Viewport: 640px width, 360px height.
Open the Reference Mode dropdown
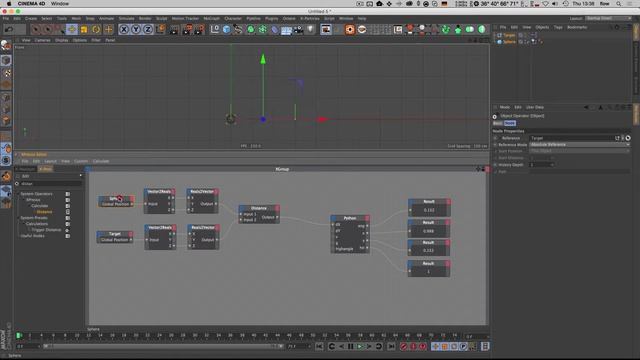point(580,144)
